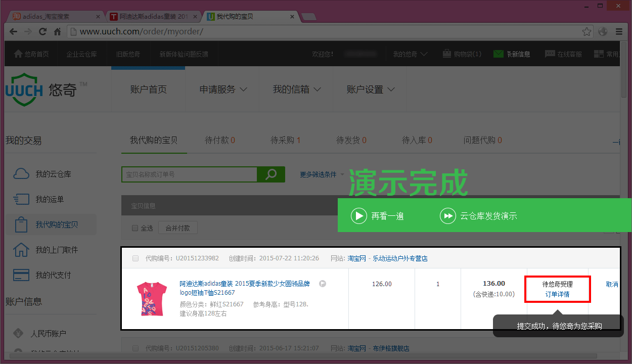Open 订单详情 link
The image size is (632, 364).
557,294
